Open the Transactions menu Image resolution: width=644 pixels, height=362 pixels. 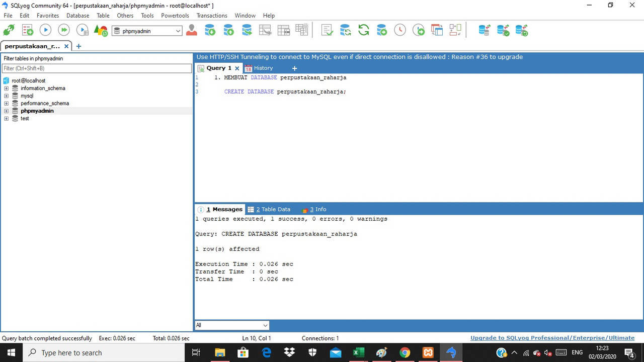pyautogui.click(x=212, y=16)
